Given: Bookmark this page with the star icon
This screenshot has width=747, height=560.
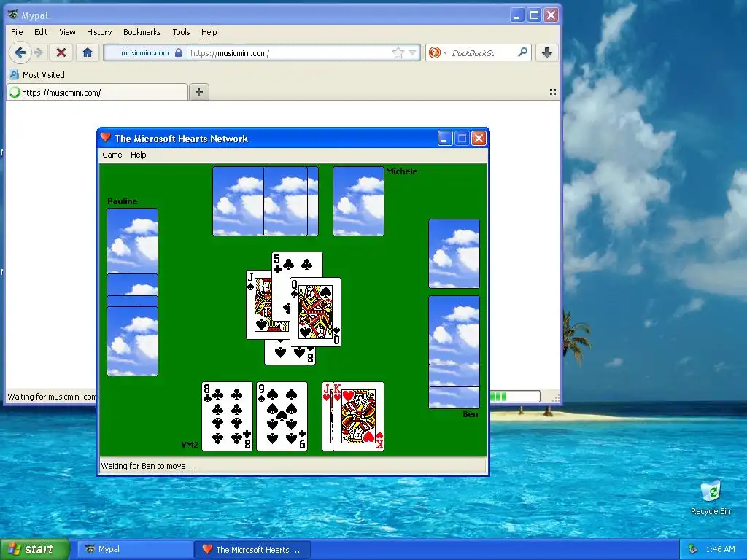Looking at the screenshot, I should [398, 52].
